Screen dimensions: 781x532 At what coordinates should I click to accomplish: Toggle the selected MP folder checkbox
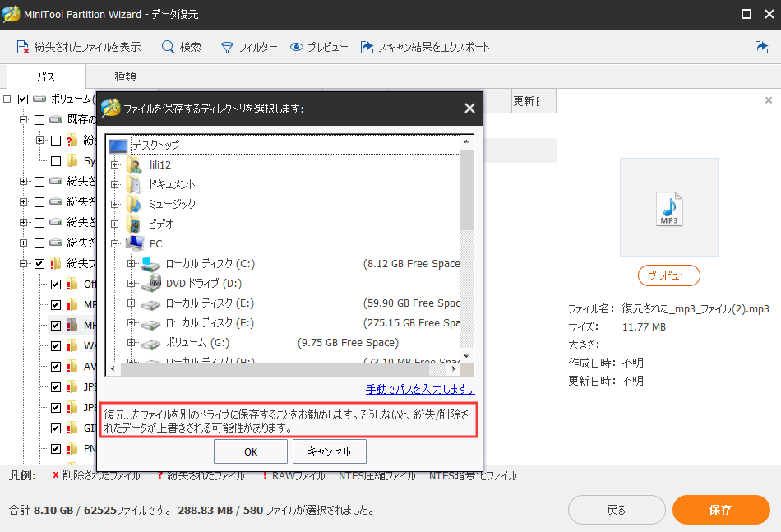[56, 326]
